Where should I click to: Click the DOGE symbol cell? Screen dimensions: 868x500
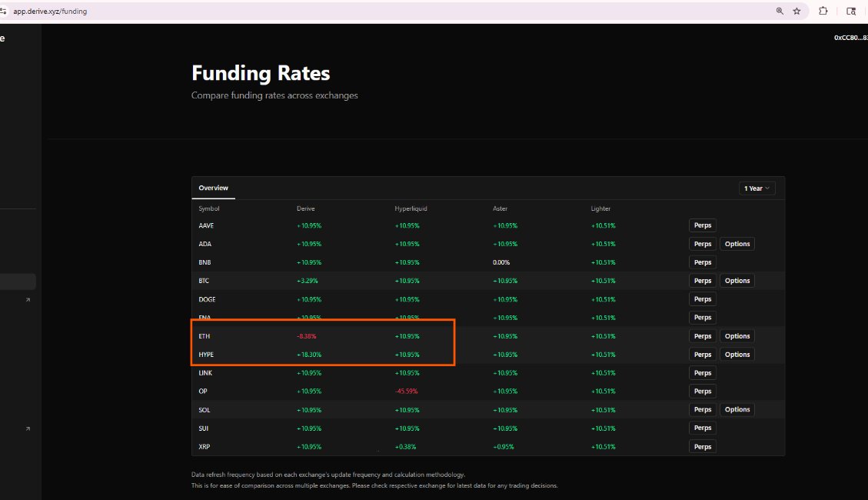point(207,299)
